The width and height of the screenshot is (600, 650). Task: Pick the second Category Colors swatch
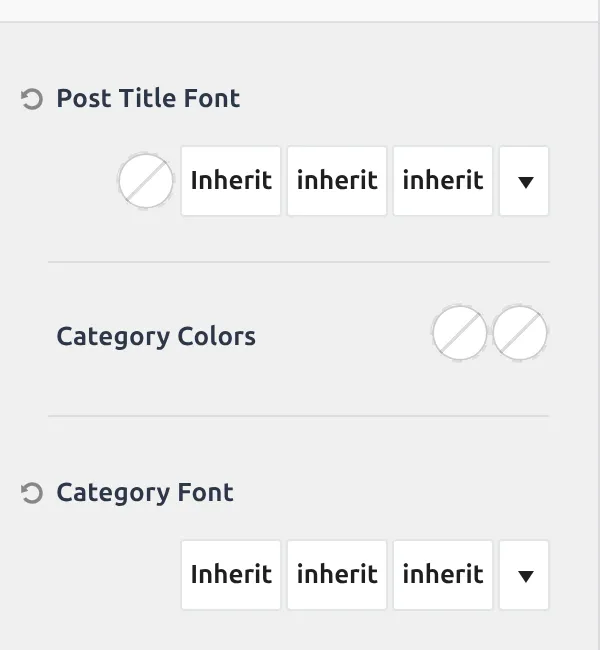pos(520,333)
